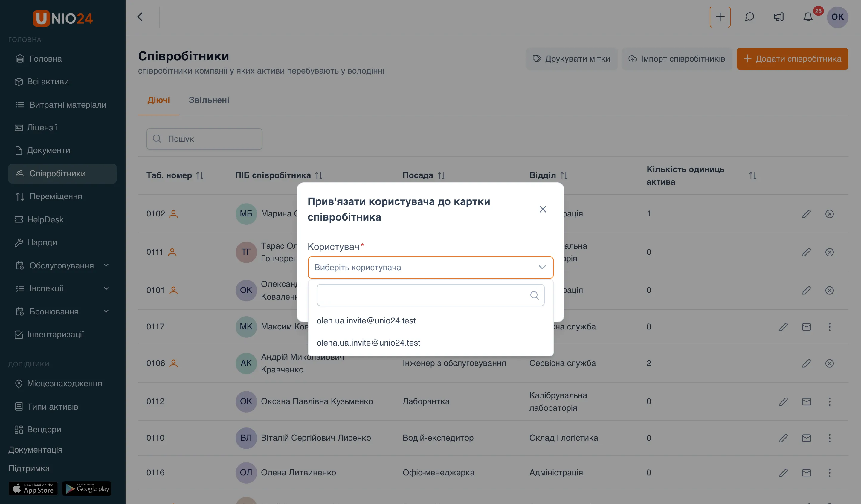Open the OK user avatar menu

tap(837, 17)
